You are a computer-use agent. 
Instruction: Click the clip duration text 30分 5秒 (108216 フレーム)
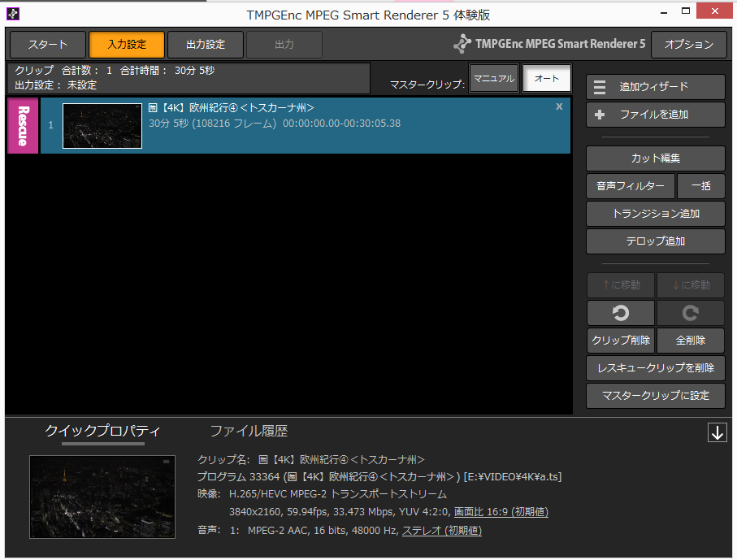(x=212, y=124)
